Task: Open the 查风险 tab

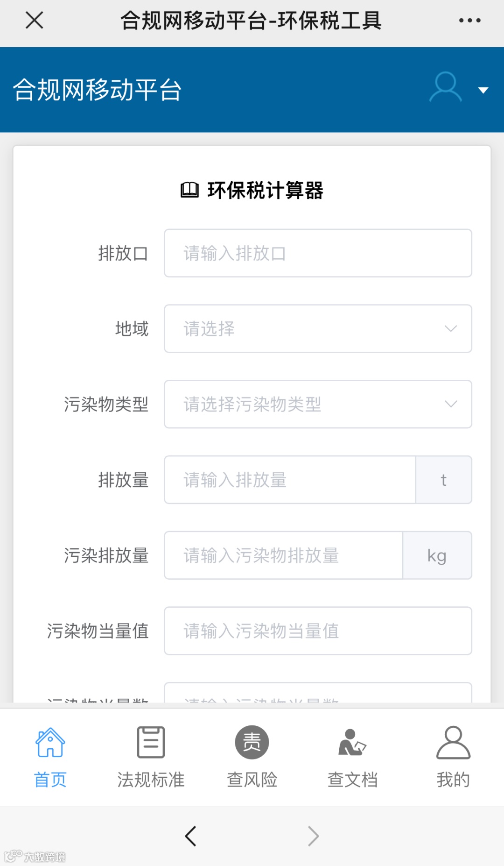Action: click(252, 757)
